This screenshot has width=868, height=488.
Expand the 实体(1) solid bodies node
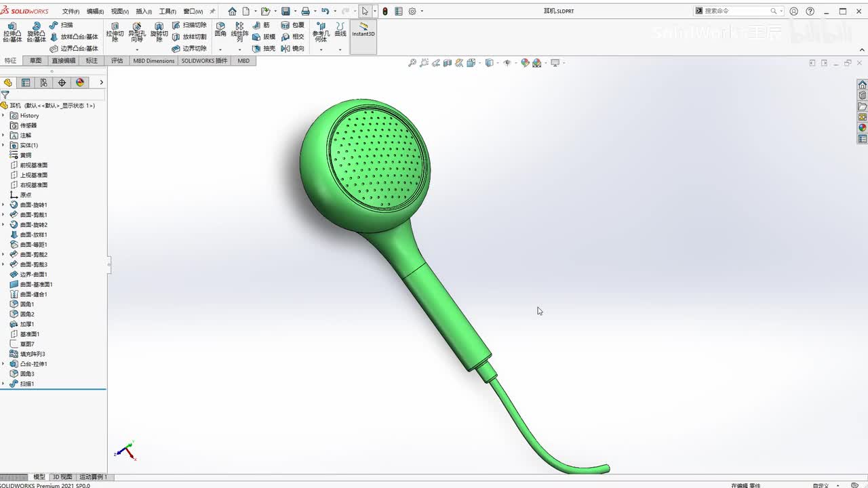[x=3, y=145]
